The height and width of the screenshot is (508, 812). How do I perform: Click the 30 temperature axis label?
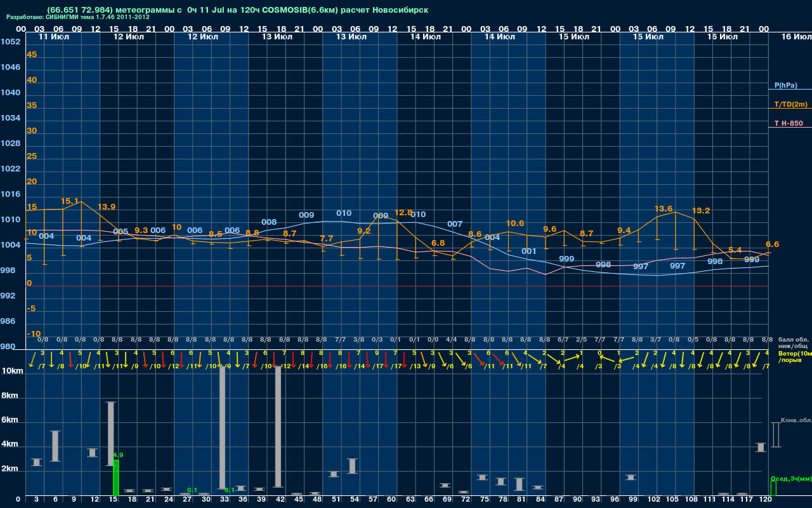(32, 131)
